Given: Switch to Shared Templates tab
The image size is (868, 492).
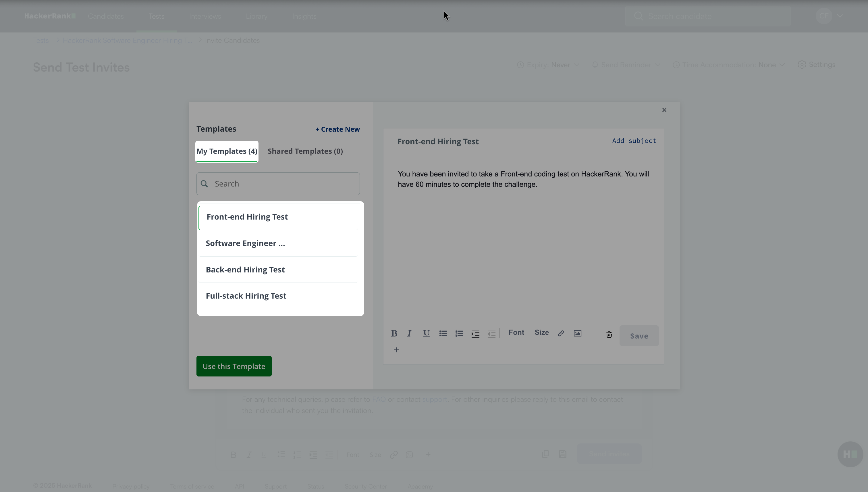Looking at the screenshot, I should (305, 151).
